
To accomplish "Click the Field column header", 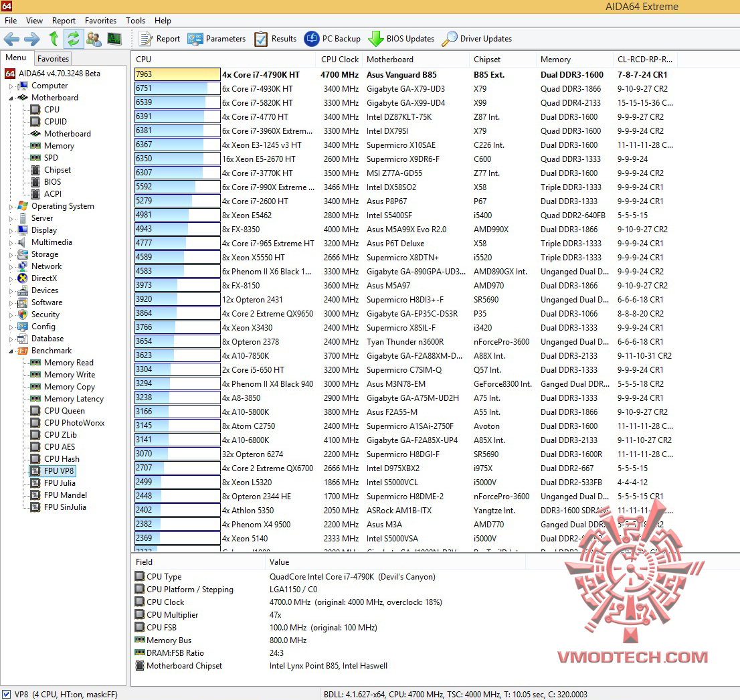I will (x=198, y=562).
